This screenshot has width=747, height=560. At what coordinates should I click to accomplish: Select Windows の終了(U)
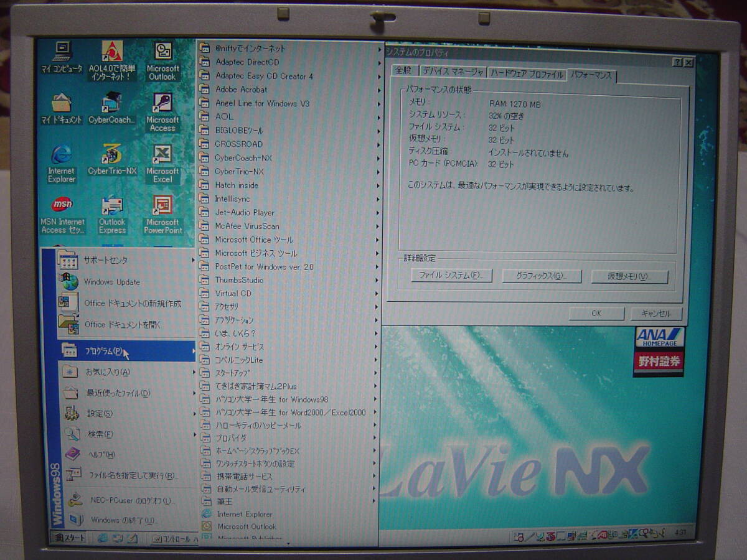132,520
